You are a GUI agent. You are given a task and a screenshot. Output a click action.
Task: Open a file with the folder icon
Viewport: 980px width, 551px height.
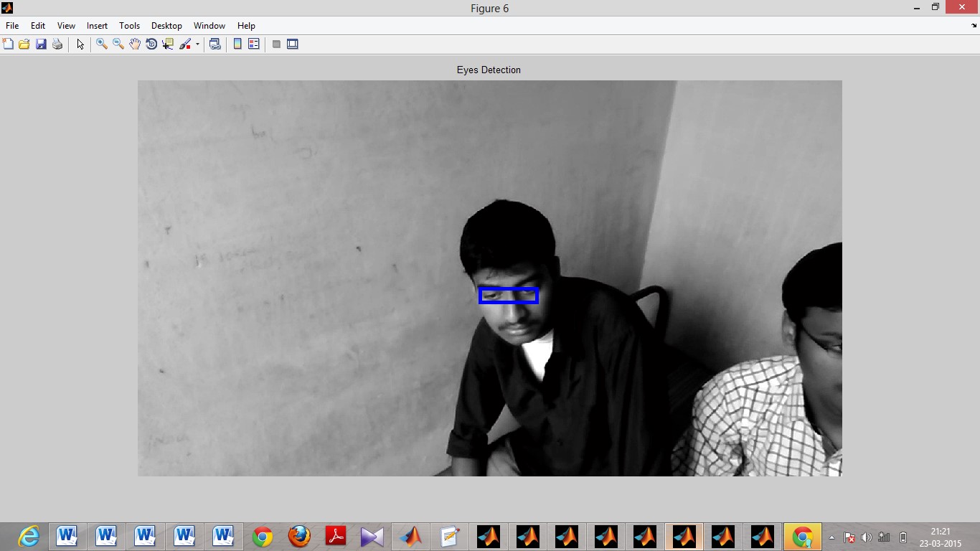coord(24,44)
